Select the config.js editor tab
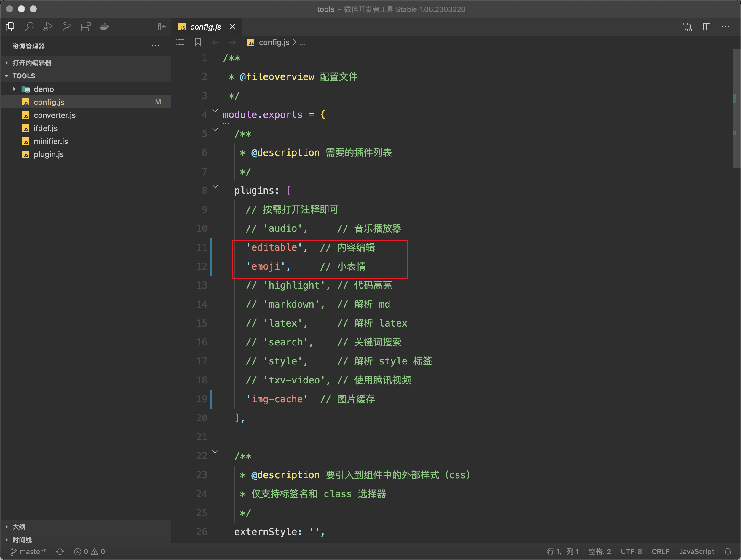 click(207, 27)
